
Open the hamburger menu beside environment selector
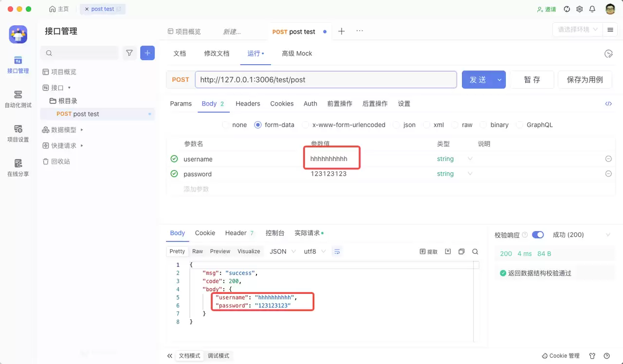[x=610, y=30]
